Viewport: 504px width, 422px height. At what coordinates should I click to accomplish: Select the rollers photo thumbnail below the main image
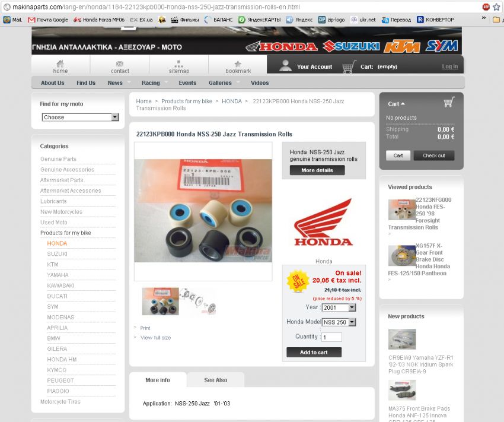point(161,302)
